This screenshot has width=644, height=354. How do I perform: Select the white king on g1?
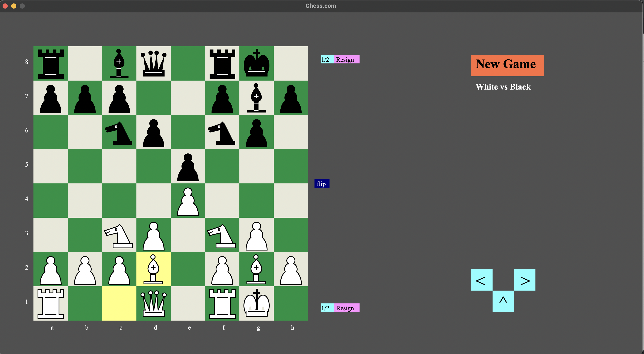pos(257,303)
